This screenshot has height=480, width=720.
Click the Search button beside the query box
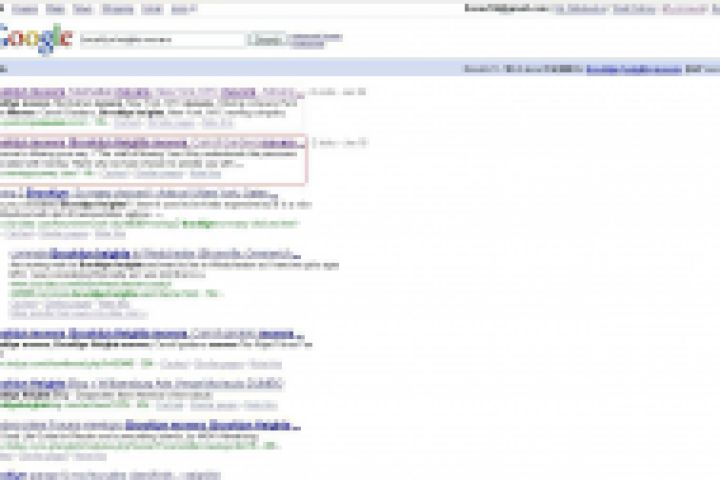(x=266, y=40)
